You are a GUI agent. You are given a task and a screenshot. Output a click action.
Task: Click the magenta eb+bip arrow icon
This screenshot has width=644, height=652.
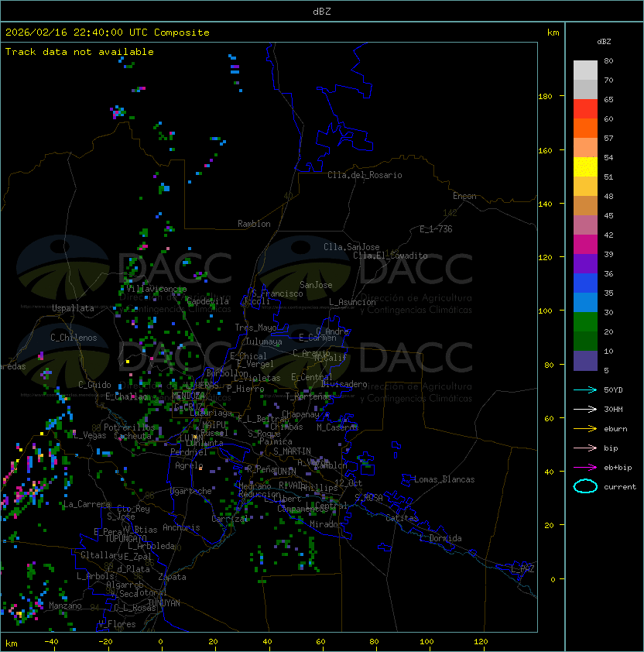point(585,467)
